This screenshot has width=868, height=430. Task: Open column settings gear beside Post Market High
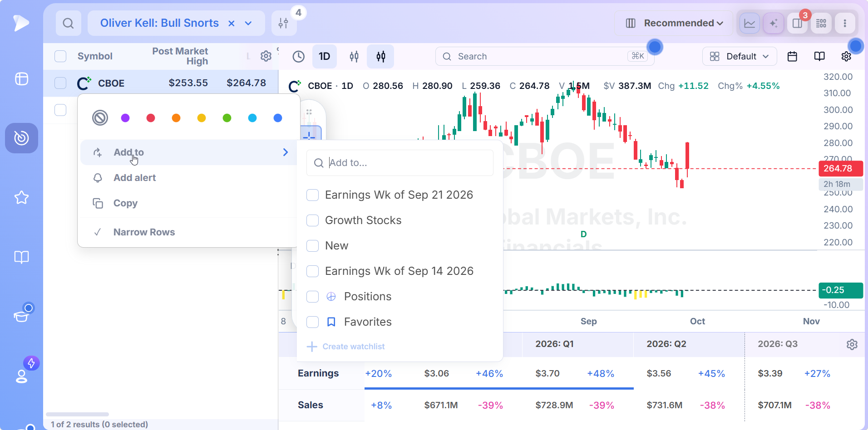(266, 56)
